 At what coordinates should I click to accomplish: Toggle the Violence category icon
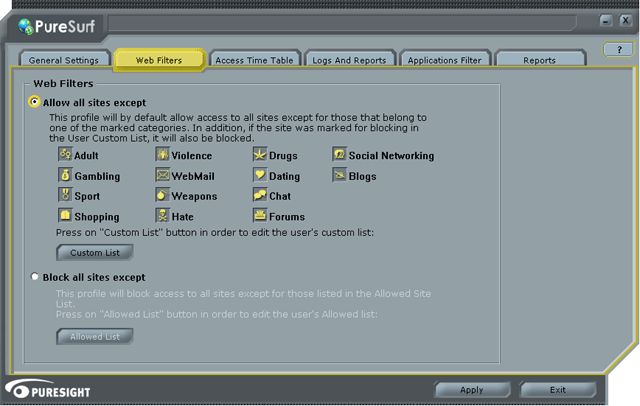point(162,154)
